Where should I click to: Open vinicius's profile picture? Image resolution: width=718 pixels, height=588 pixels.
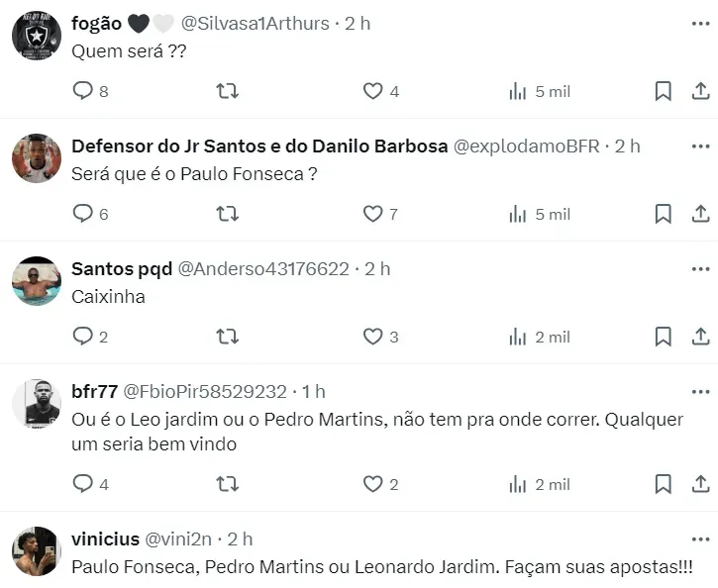36,551
